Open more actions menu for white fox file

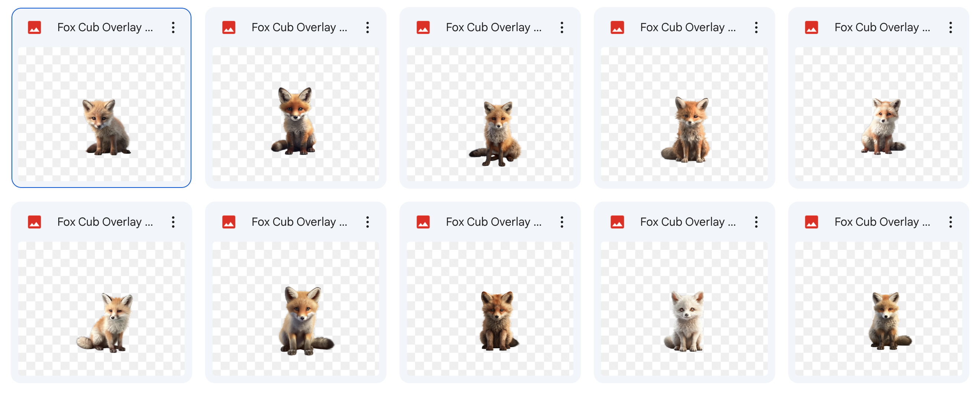pos(756,222)
